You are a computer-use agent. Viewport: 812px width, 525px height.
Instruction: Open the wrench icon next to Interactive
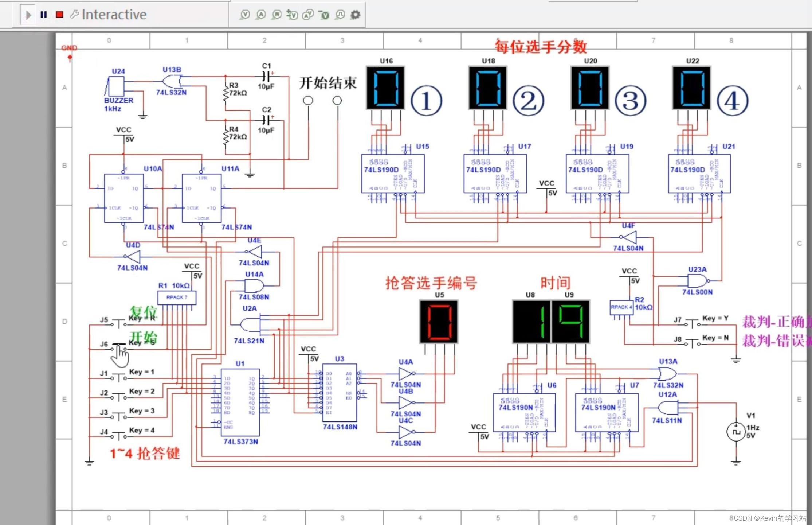point(75,15)
